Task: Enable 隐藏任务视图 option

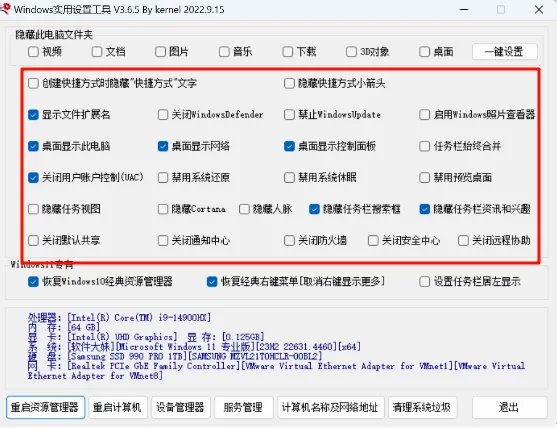Action: [33, 209]
